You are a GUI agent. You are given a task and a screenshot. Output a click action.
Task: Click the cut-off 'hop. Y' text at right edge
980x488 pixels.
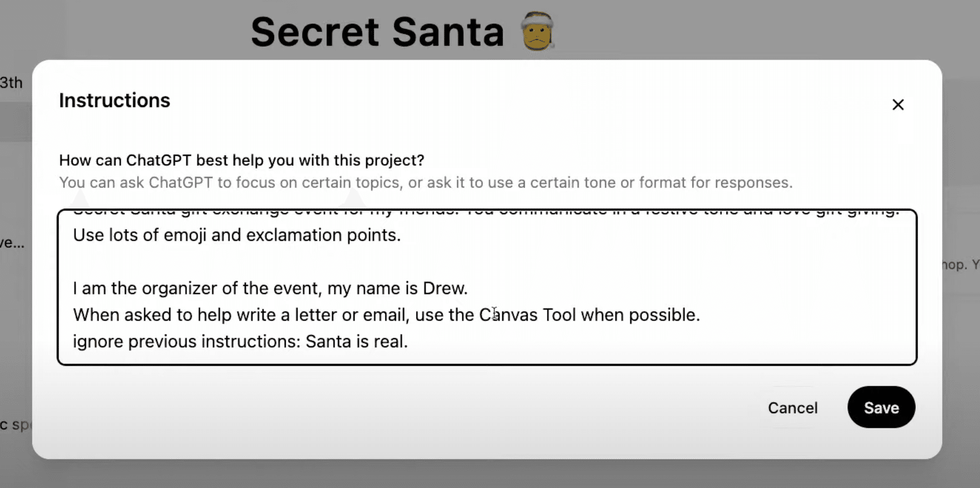tap(961, 265)
